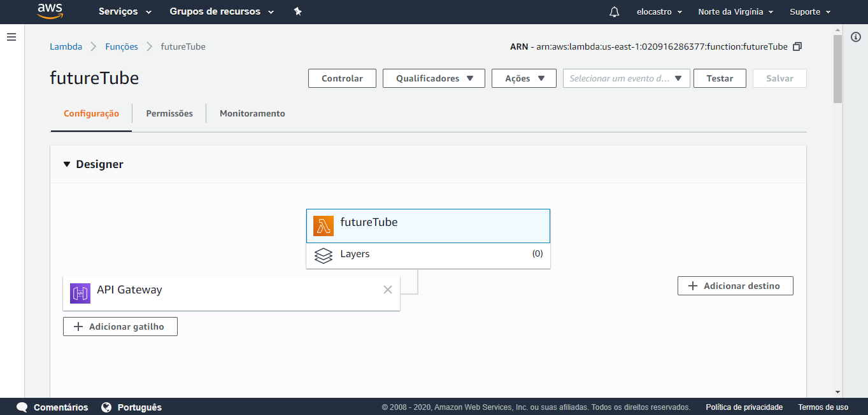Open the Serviços dropdown menu
868x415 pixels.
click(125, 12)
